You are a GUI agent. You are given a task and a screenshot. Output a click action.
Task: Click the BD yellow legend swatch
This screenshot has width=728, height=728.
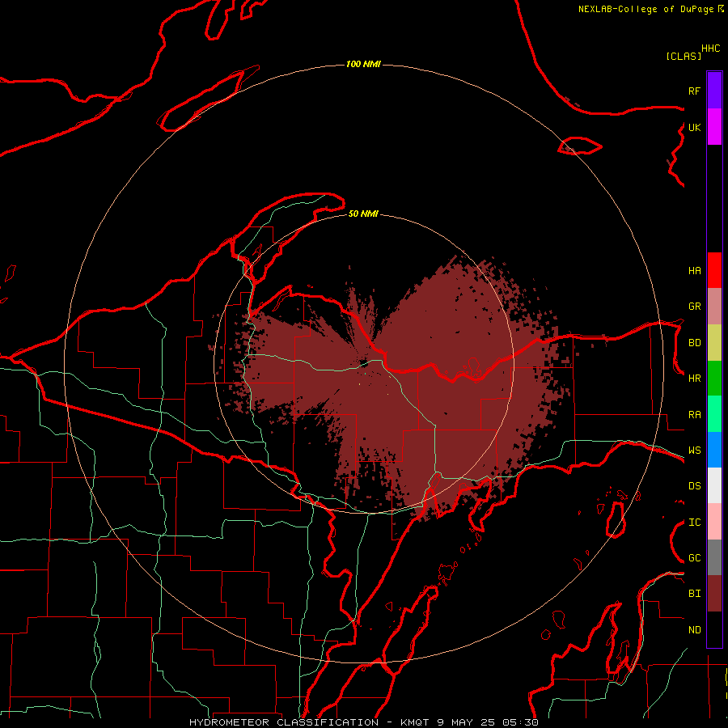tap(714, 342)
